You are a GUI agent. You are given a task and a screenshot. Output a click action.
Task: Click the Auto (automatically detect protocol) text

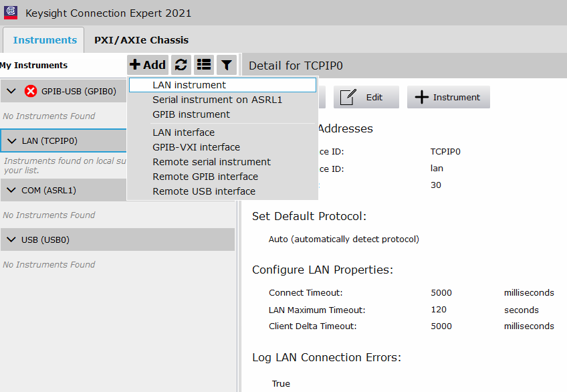tap(344, 239)
